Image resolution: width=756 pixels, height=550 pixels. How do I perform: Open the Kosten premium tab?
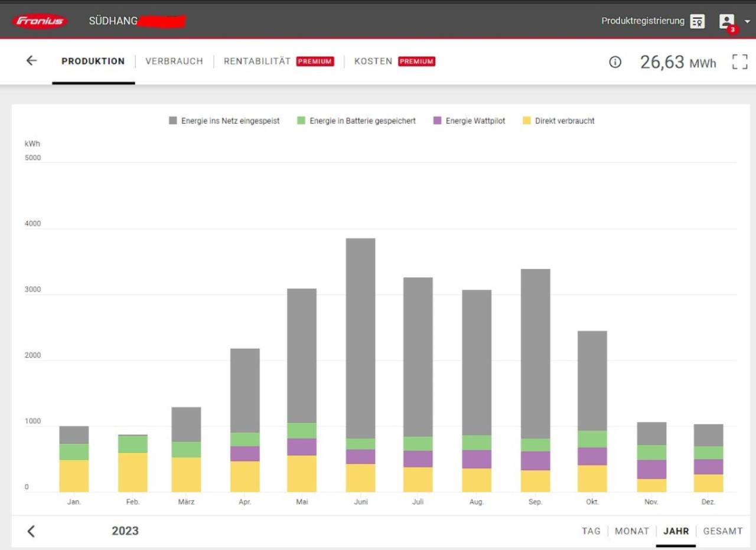[373, 61]
